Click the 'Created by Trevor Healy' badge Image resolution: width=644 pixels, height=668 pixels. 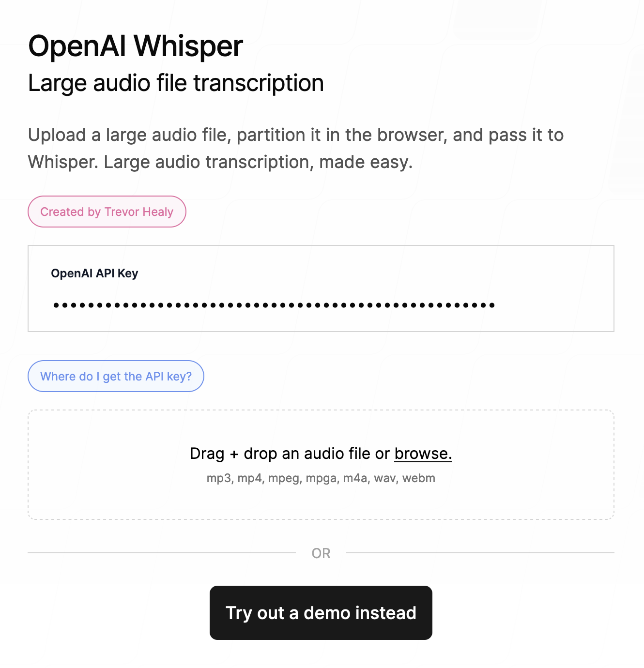point(107,212)
